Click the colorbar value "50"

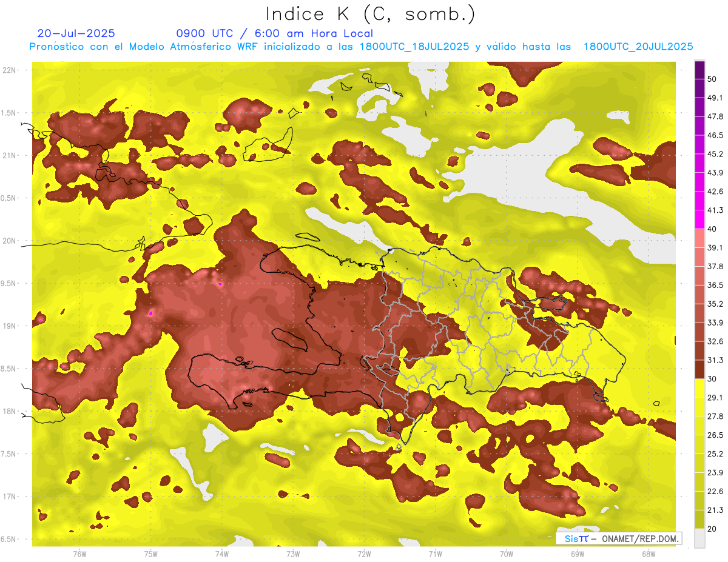pos(712,79)
